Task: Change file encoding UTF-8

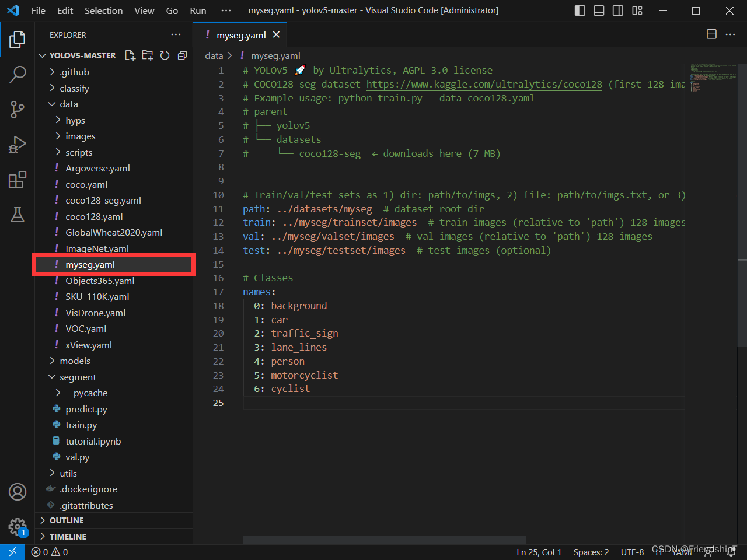Action: [x=632, y=552]
